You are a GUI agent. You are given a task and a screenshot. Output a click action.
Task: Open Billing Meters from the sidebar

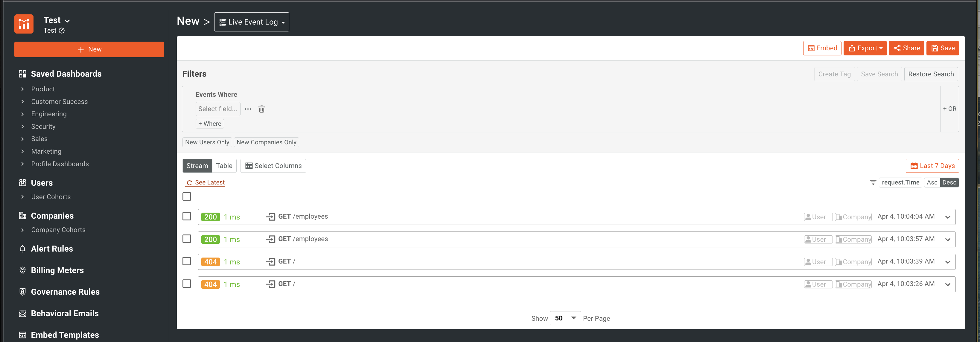click(57, 270)
